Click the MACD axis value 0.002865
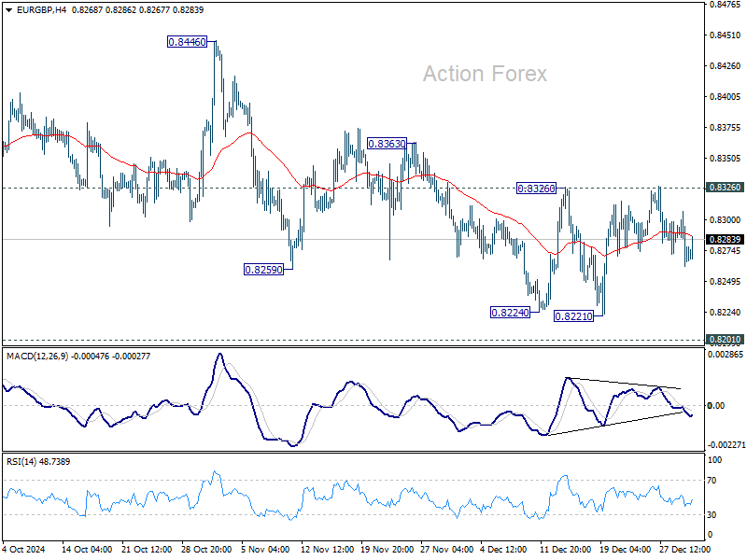This screenshot has height=560, width=747. click(x=726, y=355)
